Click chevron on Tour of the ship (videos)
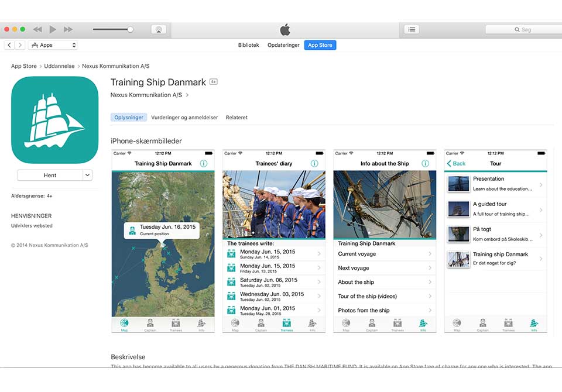 coord(430,296)
